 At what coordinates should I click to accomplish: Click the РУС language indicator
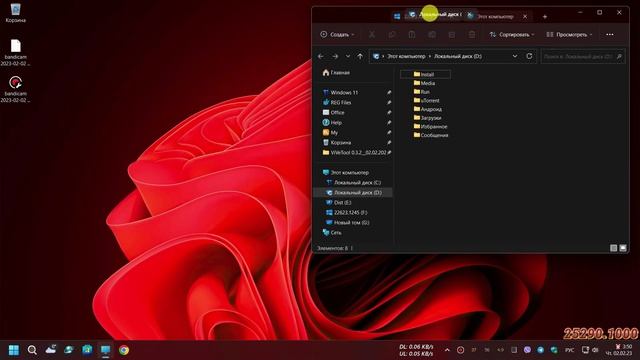click(569, 350)
